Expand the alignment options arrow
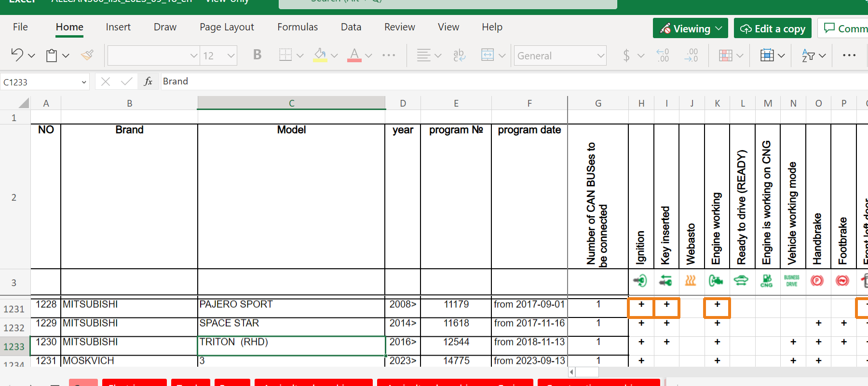 [438, 56]
